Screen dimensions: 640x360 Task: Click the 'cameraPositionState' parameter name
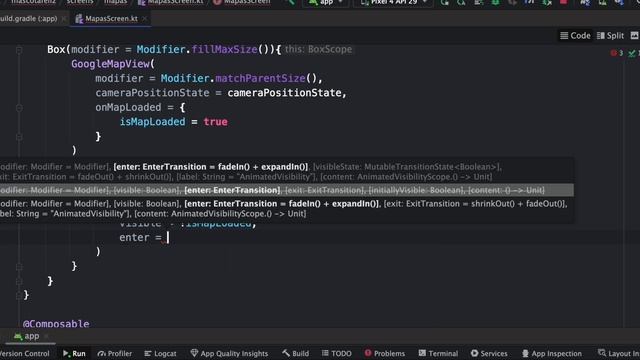coord(152,93)
